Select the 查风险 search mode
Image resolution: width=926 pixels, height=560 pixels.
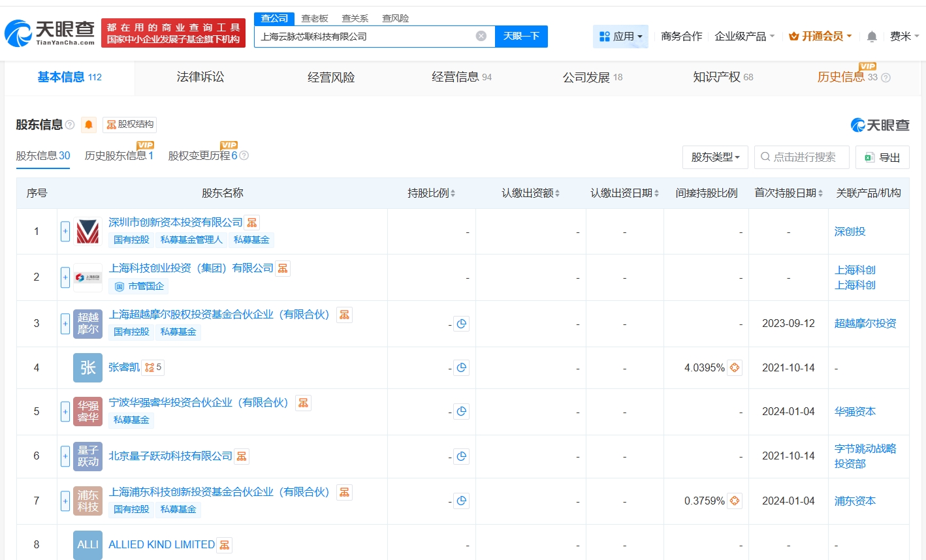[396, 18]
